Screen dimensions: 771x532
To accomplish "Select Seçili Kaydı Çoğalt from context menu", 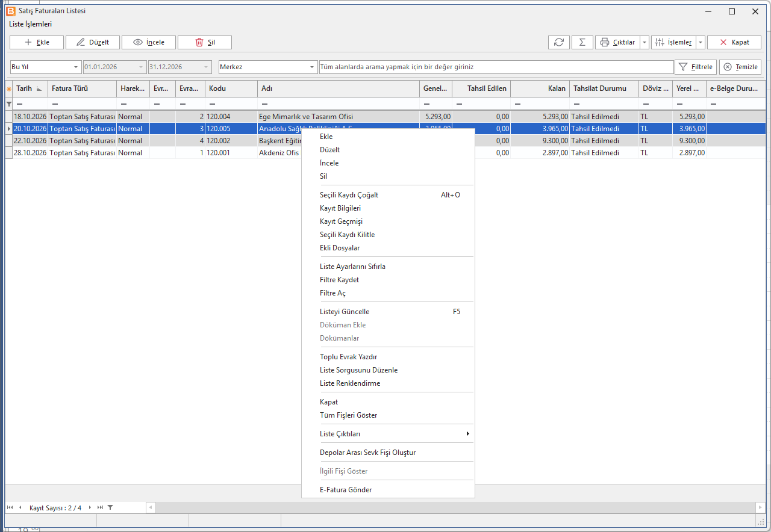I will pyautogui.click(x=388, y=195).
